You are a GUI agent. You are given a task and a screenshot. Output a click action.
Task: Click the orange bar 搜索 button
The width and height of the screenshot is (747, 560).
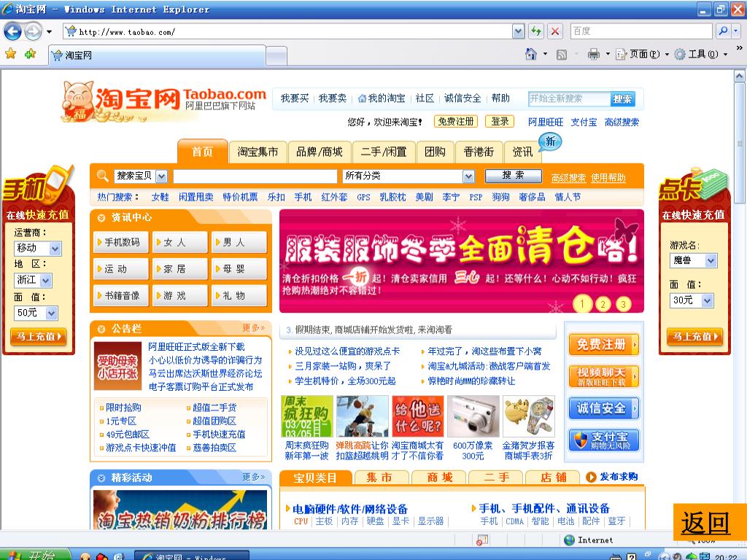point(513,176)
